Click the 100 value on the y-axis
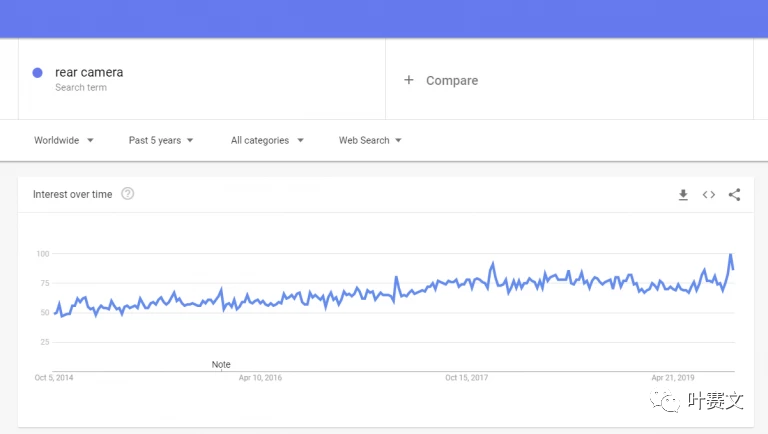 tap(42, 254)
